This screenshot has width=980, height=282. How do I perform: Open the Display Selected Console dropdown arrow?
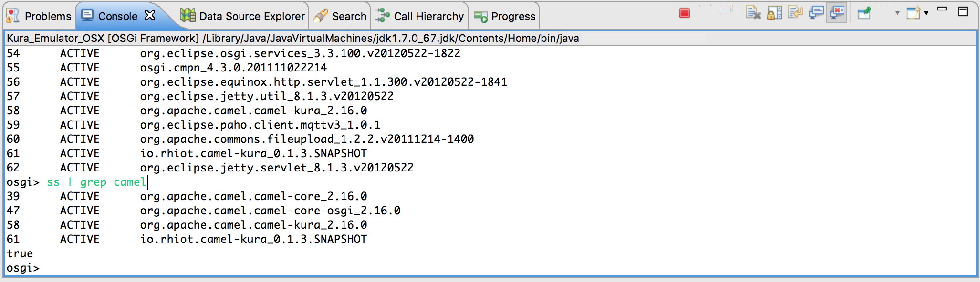pos(897,13)
